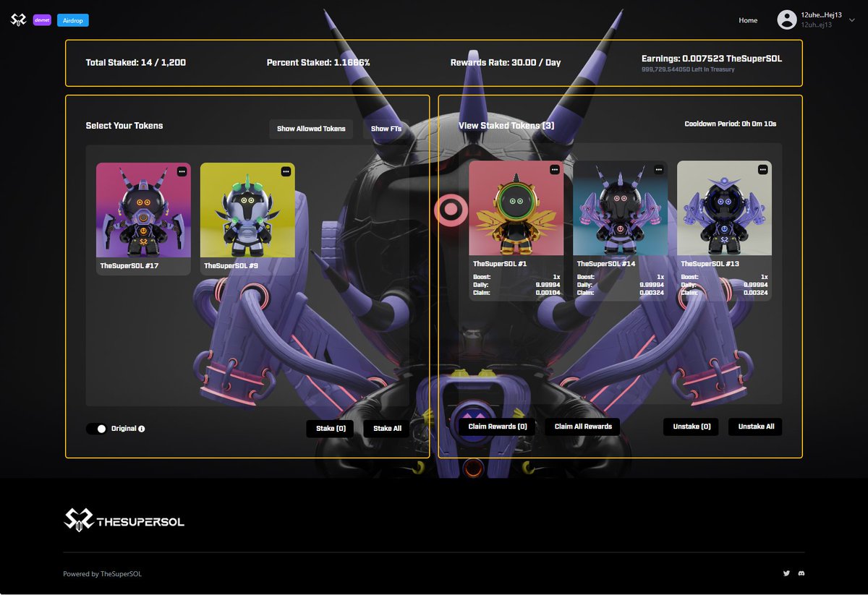Viewport: 868px width, 595px height.
Task: Open the Discord link in the footer
Action: coord(801,573)
